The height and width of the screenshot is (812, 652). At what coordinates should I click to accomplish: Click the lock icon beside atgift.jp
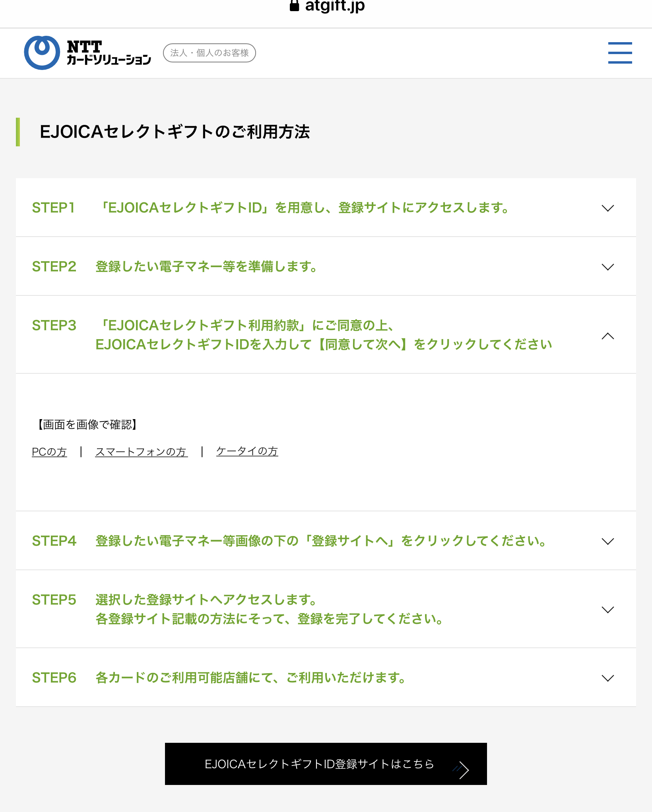point(294,6)
